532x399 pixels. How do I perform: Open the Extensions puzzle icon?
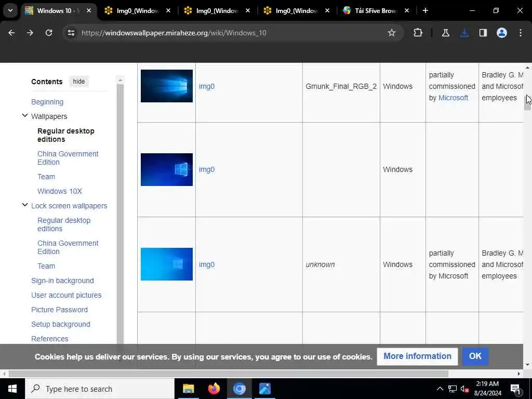tap(418, 33)
